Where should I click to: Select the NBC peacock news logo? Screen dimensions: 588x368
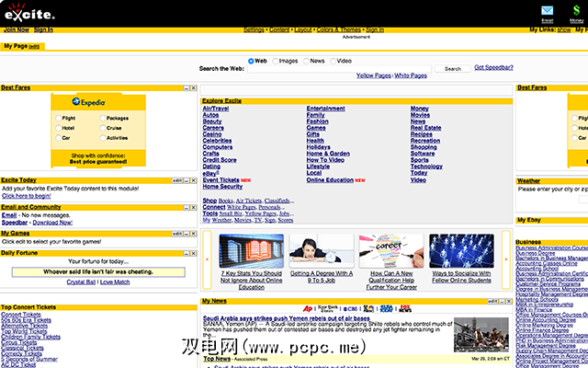tap(368, 309)
